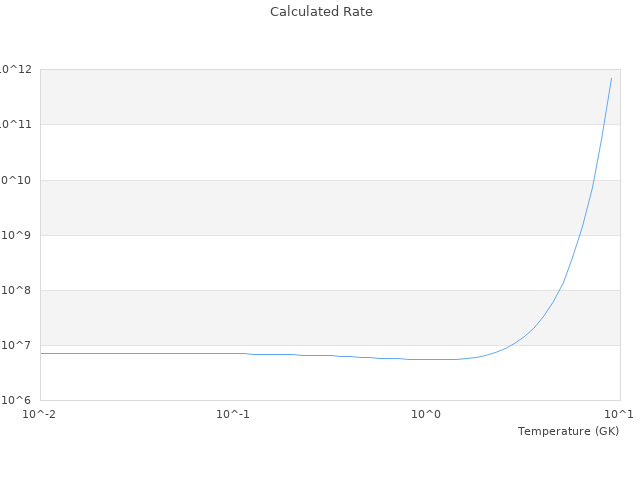
Task: Select the 10^6 y-axis tick label
Action: [x=17, y=400]
